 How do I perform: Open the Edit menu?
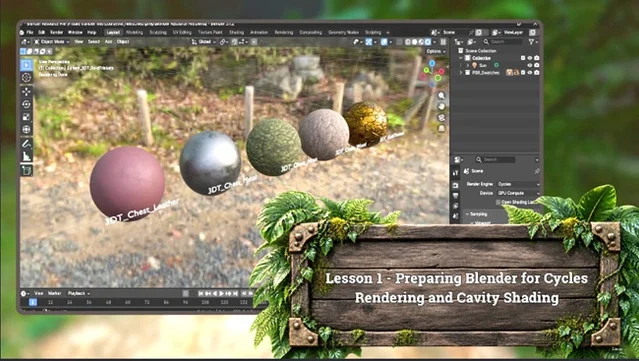tap(42, 32)
